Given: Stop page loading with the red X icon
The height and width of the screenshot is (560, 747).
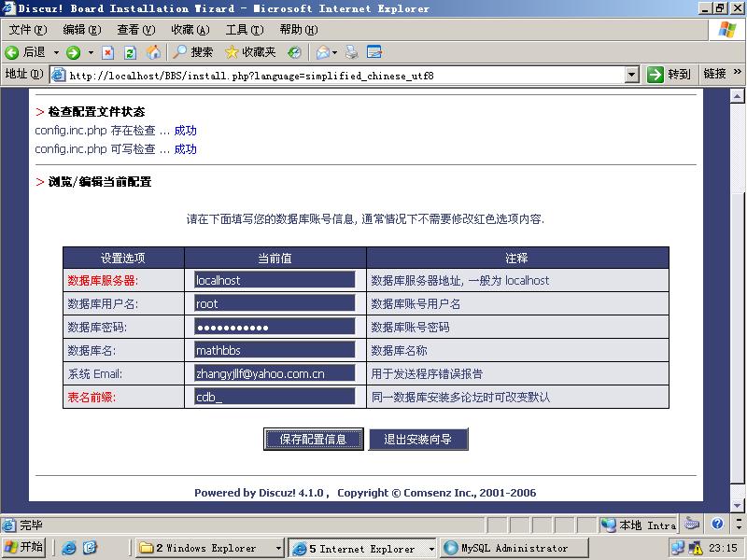Looking at the screenshot, I should point(108,52).
